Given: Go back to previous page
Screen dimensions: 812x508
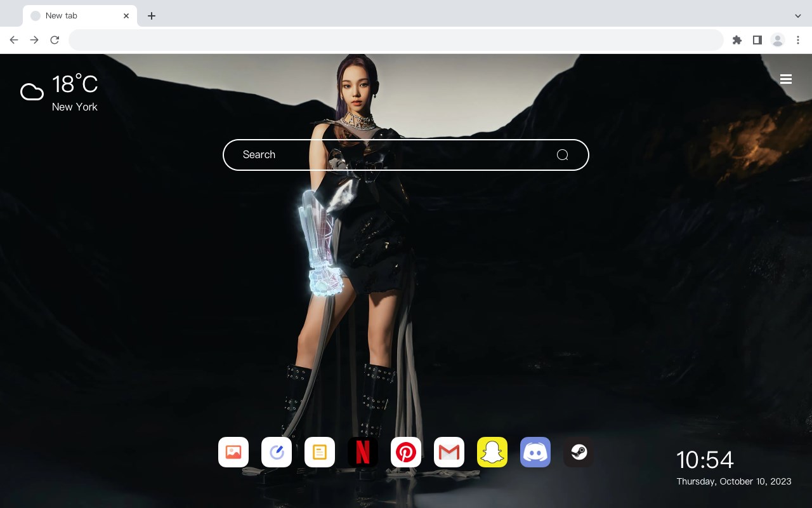Looking at the screenshot, I should 14,40.
